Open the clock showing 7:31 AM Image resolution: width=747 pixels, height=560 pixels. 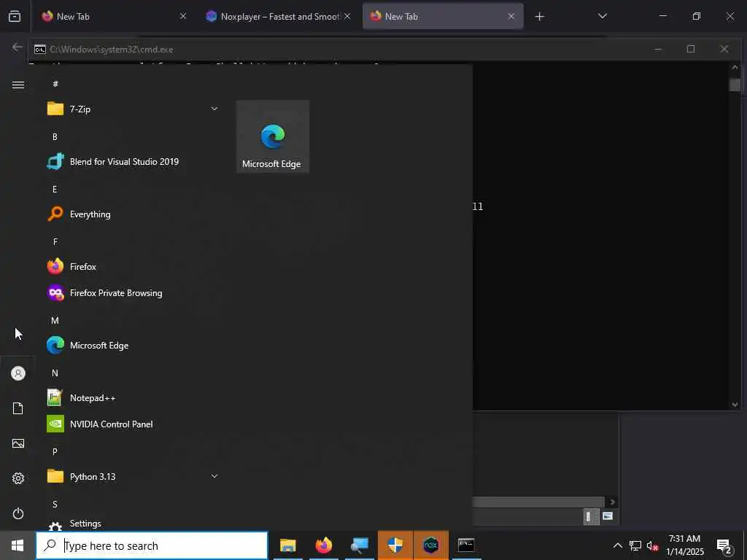click(x=684, y=545)
